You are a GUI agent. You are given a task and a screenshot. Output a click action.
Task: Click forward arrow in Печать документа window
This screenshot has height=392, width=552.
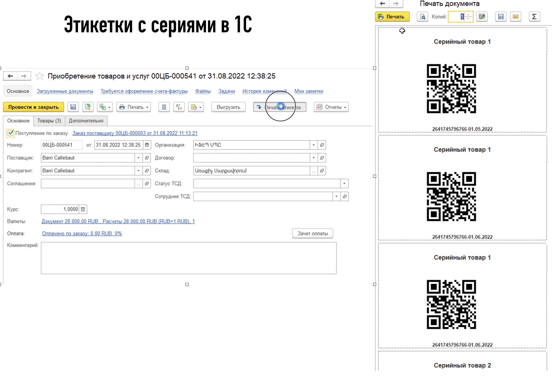[x=396, y=4]
